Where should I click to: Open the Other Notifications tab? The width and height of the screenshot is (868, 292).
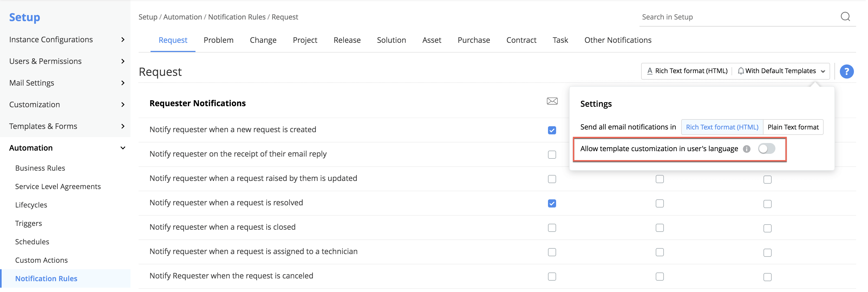(618, 40)
